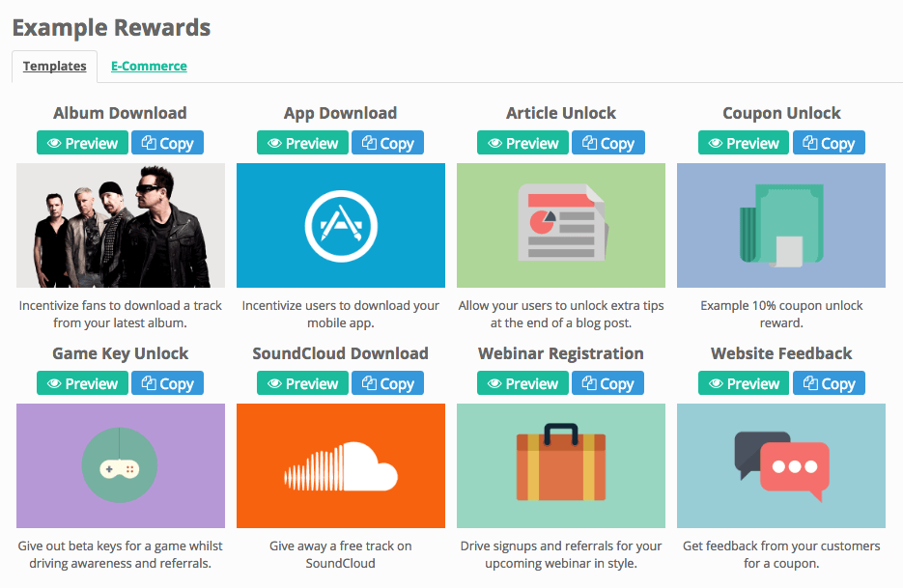The image size is (903, 588).
Task: Copy the Album Download template
Action: 168,143
